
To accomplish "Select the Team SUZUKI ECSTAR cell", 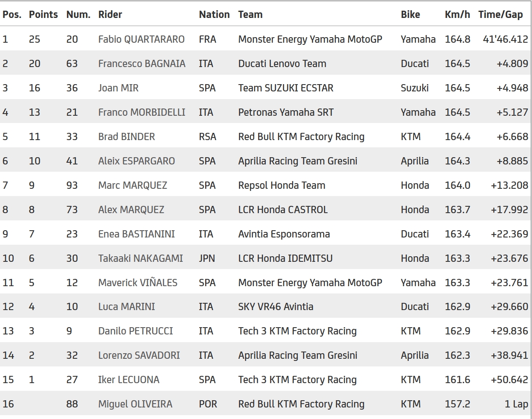I will (x=285, y=88).
